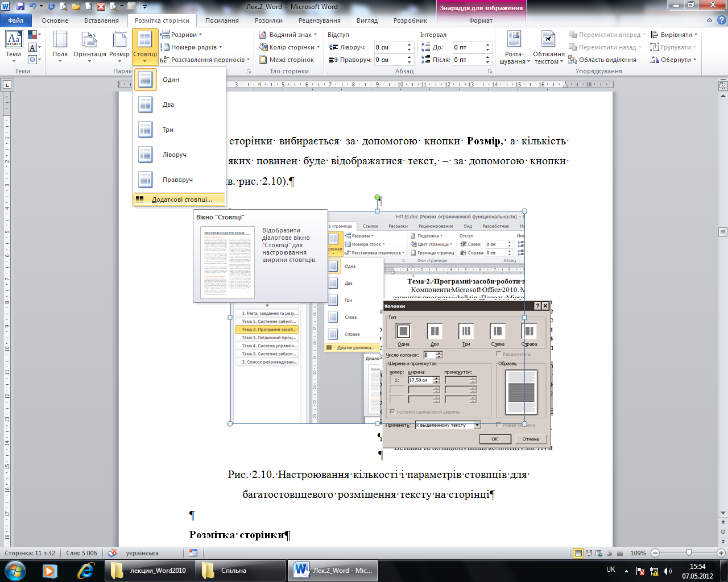The height and width of the screenshot is (582, 728).
Task: Click the Межі сторінок page borders icon
Action: point(263,60)
